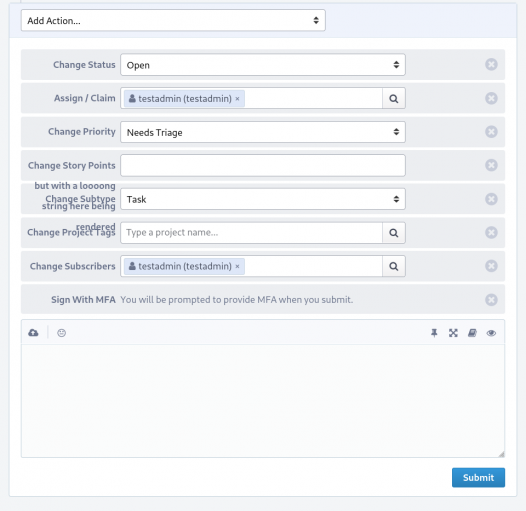Focus the Change Story Points input field
Image resolution: width=526 pixels, height=511 pixels.
(263, 165)
